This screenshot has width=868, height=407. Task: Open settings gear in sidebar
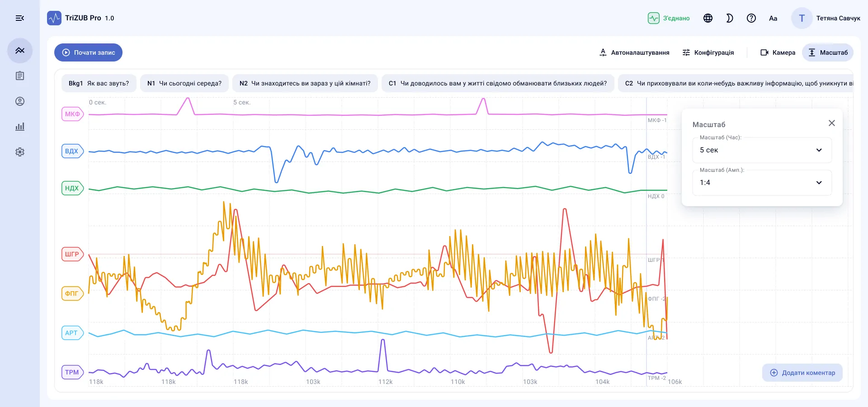pyautogui.click(x=20, y=152)
